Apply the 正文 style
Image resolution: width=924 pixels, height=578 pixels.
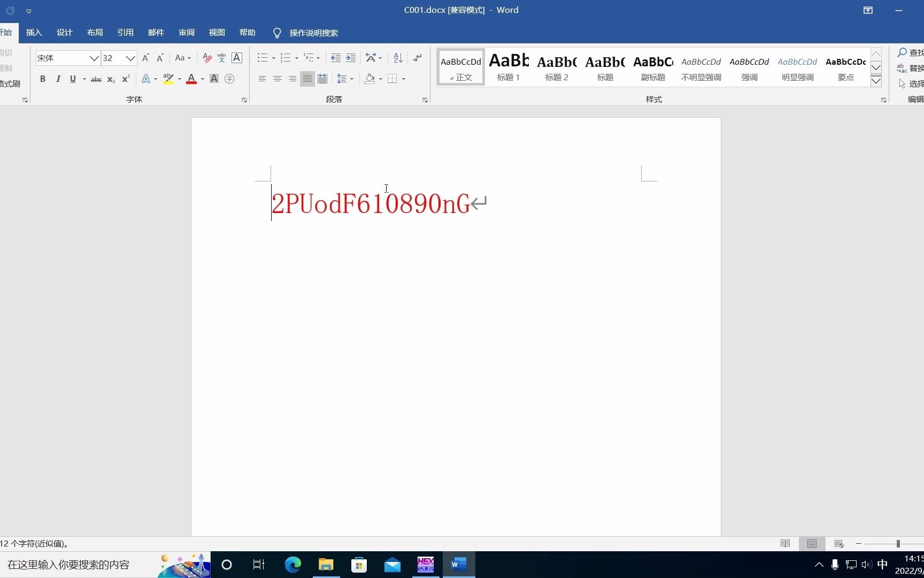(x=461, y=67)
